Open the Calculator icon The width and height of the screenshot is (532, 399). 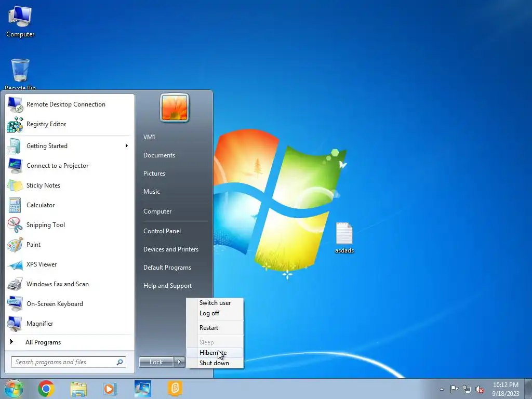tap(15, 205)
